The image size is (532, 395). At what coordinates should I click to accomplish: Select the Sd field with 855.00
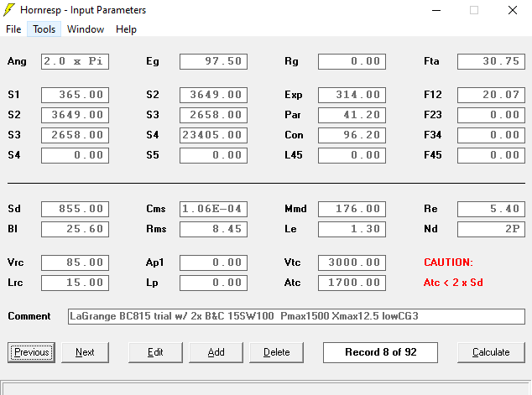[x=75, y=209]
